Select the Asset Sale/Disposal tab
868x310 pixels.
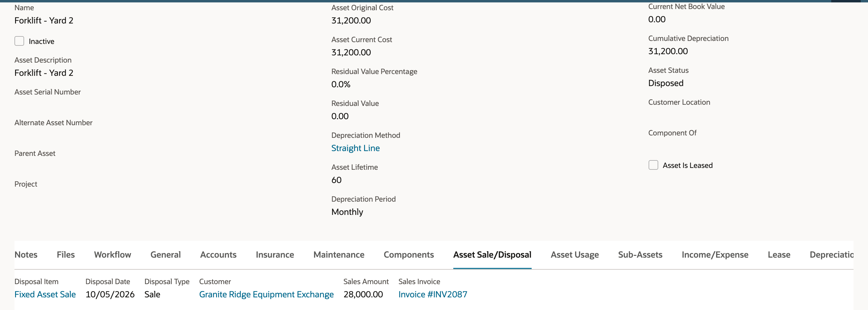point(492,255)
